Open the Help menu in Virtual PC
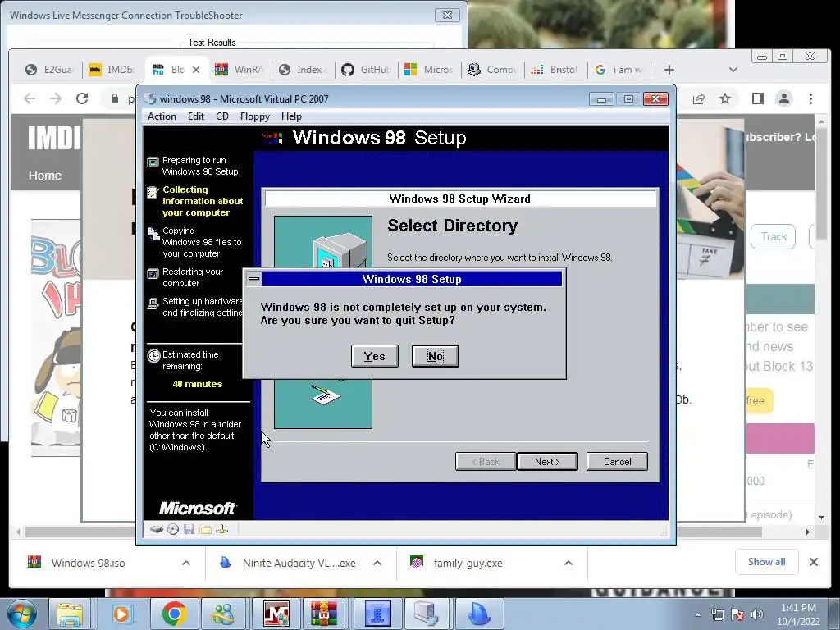Screen dimensions: 840x630 point(291,116)
